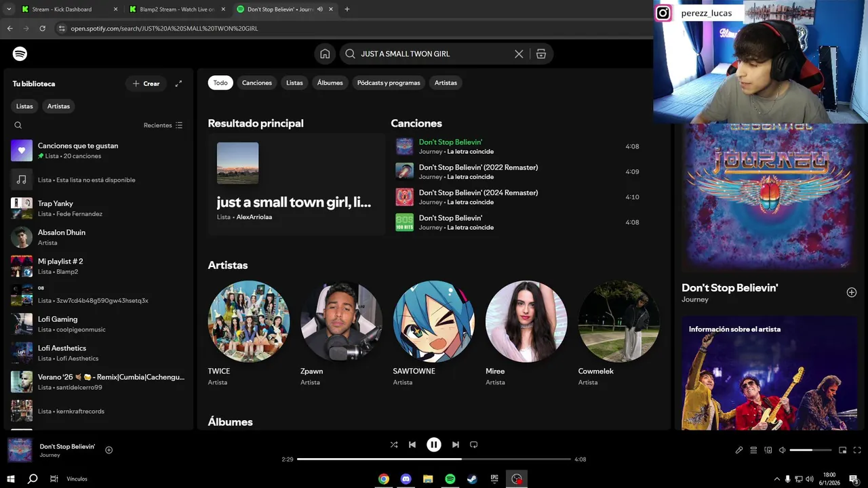Seek in the song progress bar
The height and width of the screenshot is (488, 868).
pos(434,459)
